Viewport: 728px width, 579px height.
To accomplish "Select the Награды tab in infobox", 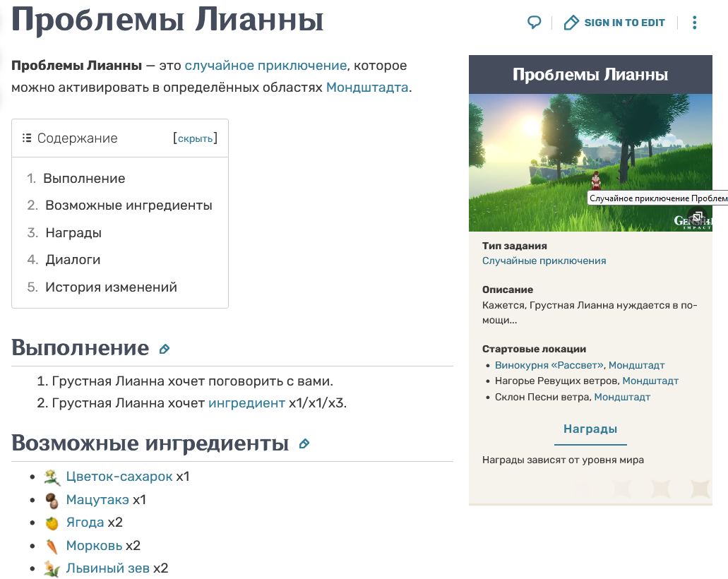I will pos(590,429).
